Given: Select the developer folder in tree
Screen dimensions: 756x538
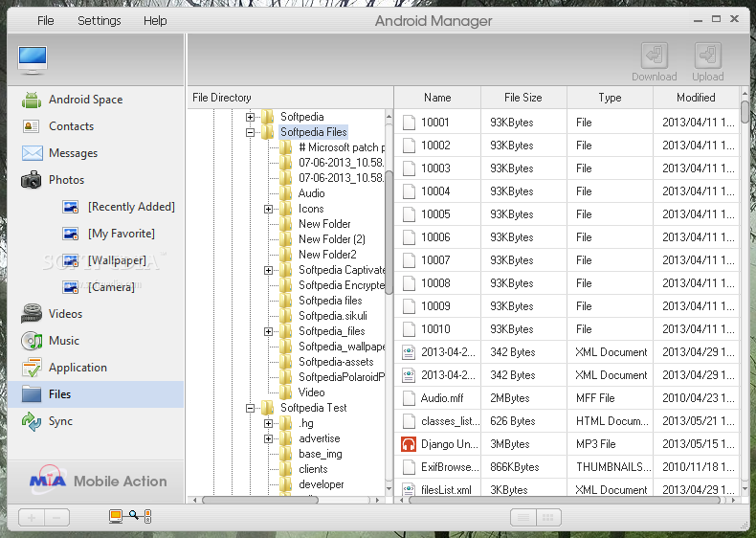Looking at the screenshot, I should click(x=322, y=484).
